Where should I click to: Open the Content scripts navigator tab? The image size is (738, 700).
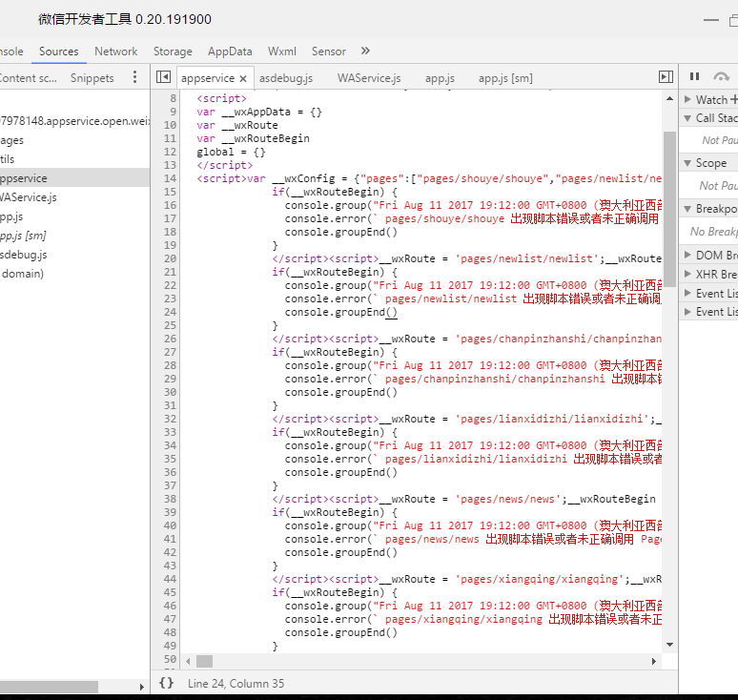[29, 78]
